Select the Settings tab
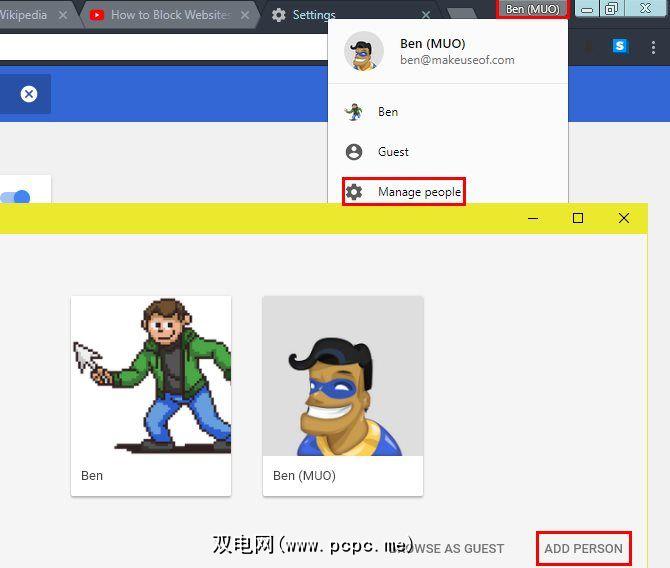Screen dimensions: 670x568 pyautogui.click(x=350, y=15)
